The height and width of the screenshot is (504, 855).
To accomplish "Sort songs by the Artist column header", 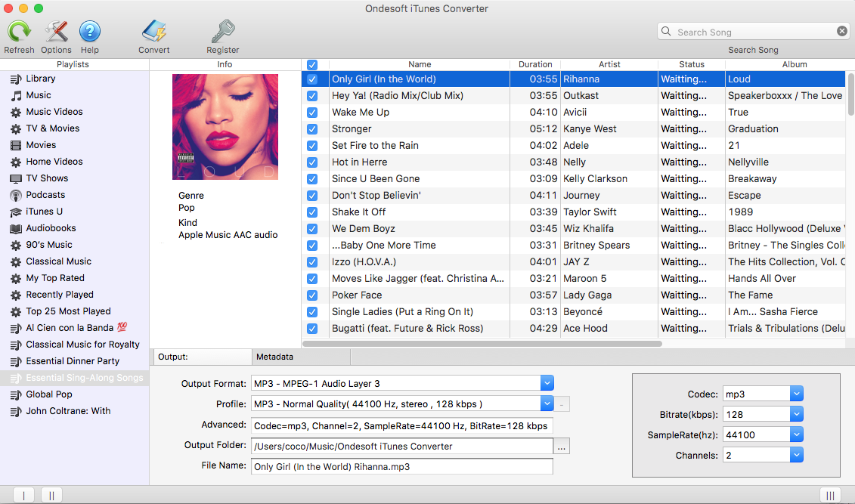I will pyautogui.click(x=609, y=64).
